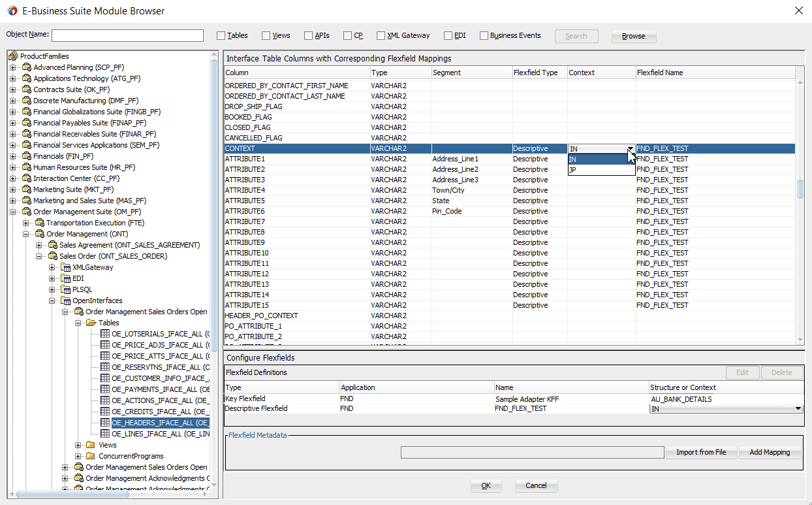Click the Object Name input field
812x505 pixels.
click(x=127, y=35)
